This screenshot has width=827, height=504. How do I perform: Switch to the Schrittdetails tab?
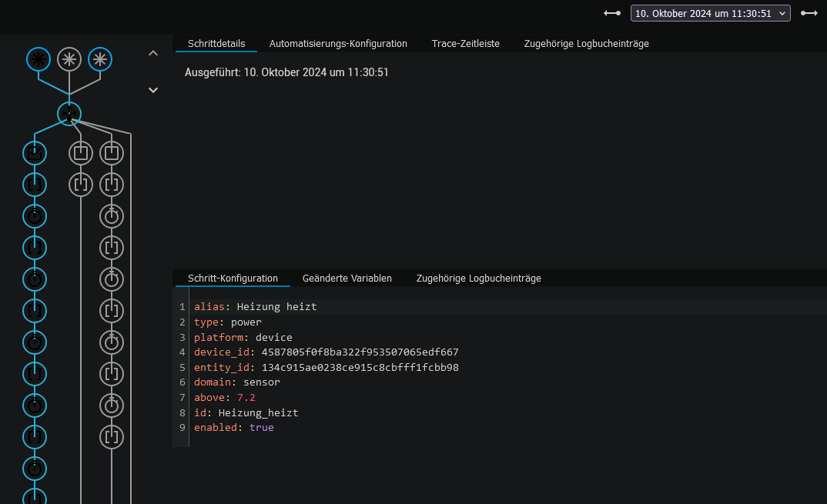tap(216, 44)
